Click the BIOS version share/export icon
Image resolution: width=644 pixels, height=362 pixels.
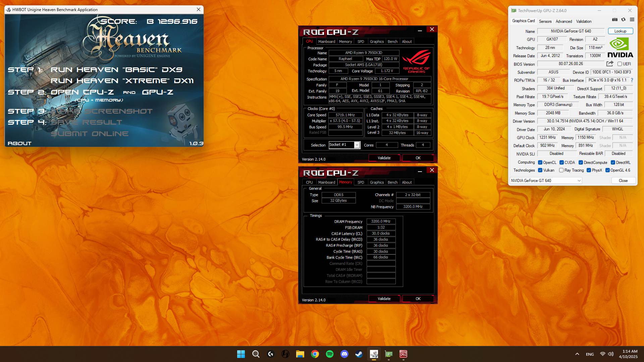(610, 64)
